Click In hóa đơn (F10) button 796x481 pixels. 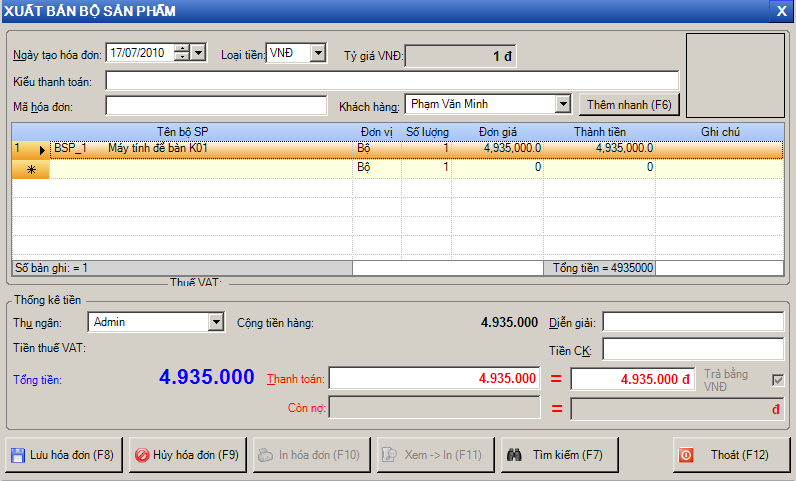(312, 455)
